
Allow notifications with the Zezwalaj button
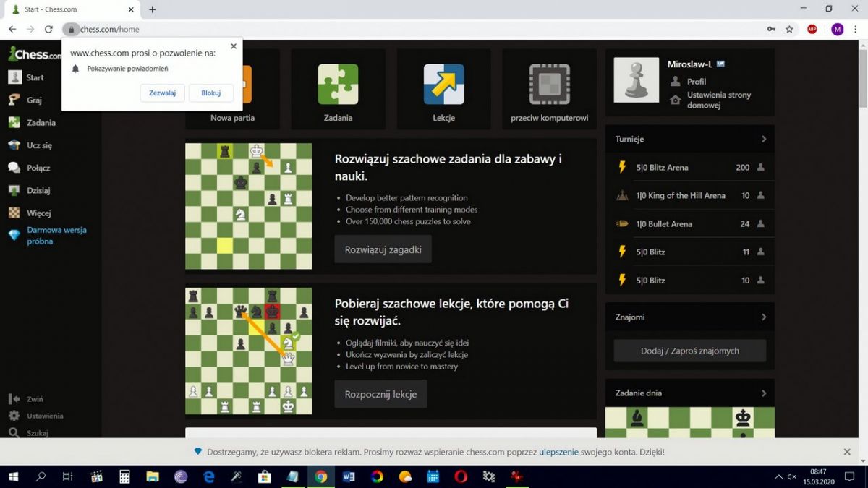(x=162, y=93)
